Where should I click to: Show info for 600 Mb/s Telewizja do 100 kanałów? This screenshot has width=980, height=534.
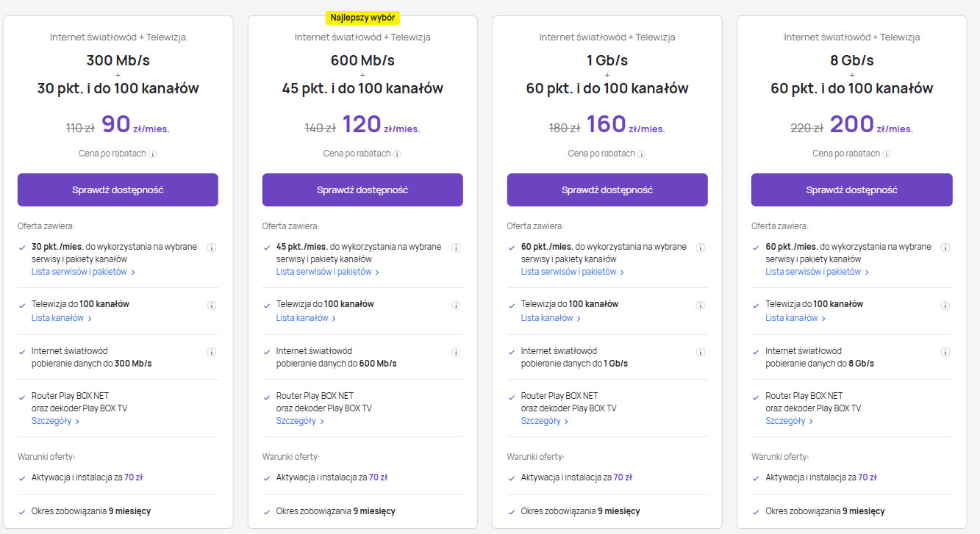[x=456, y=305]
